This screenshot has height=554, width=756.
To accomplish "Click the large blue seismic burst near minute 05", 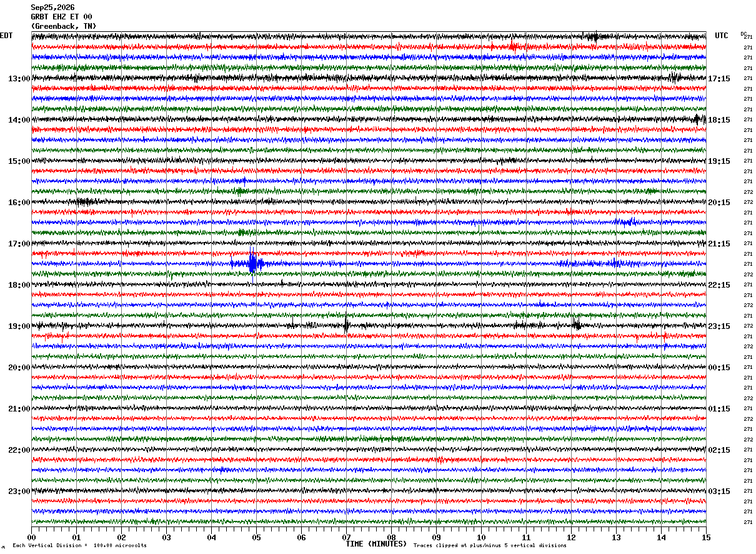I will [x=252, y=263].
